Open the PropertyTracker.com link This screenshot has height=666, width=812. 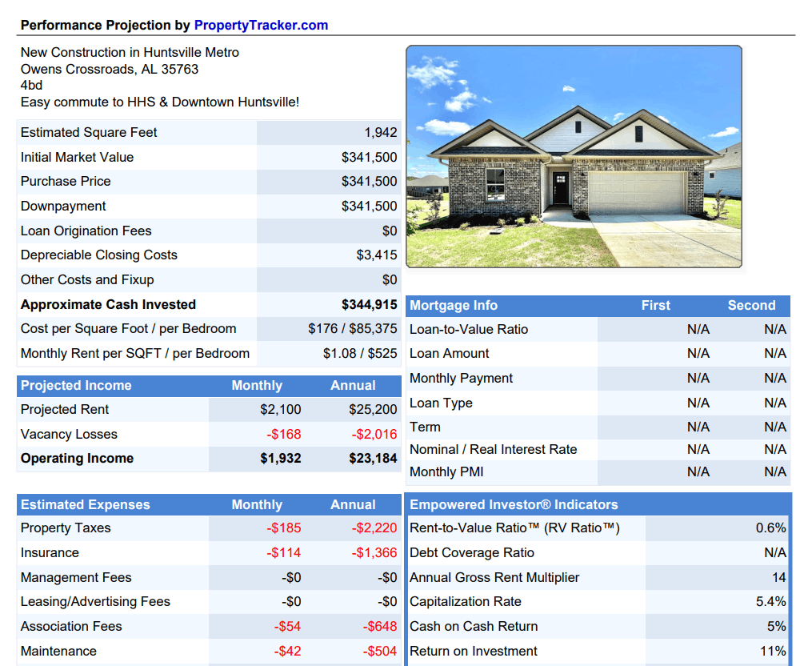[x=261, y=25]
